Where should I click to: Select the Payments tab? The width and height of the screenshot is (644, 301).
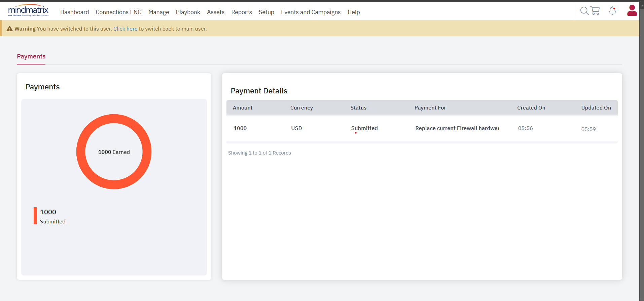[31, 56]
